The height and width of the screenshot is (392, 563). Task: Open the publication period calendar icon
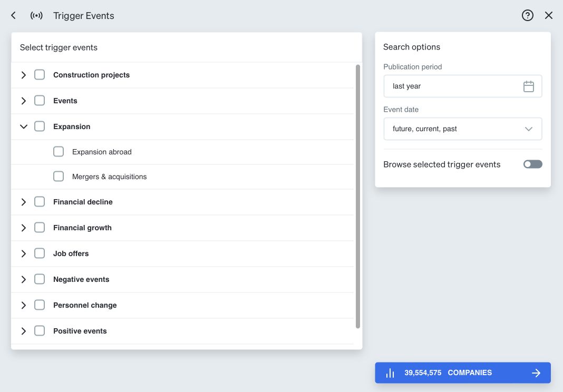[529, 86]
